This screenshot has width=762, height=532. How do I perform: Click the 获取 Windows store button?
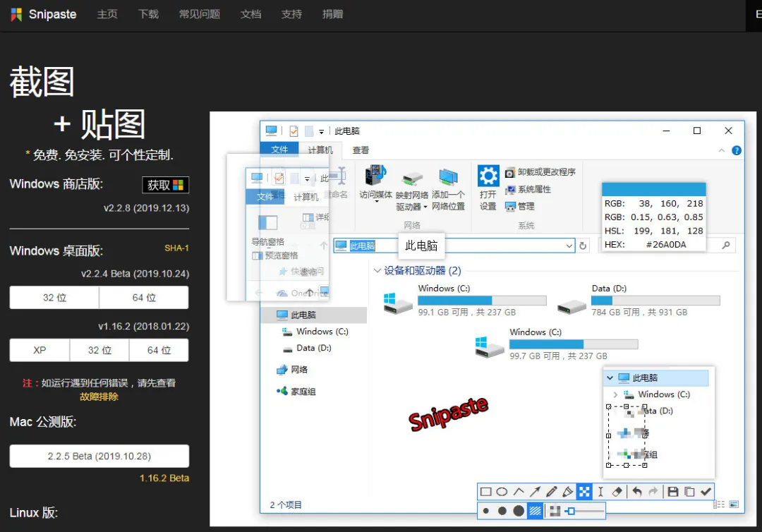[x=165, y=185]
